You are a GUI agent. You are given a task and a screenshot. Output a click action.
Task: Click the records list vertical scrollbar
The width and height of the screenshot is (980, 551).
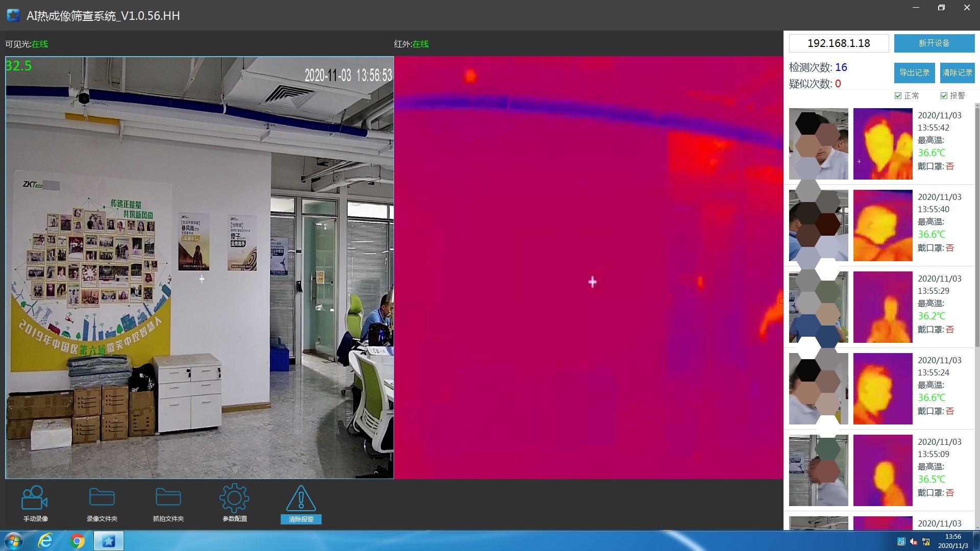click(977, 227)
